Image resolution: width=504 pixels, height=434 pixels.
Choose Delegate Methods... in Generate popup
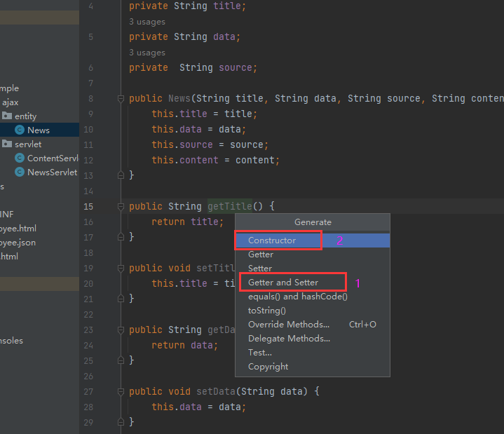pos(289,339)
